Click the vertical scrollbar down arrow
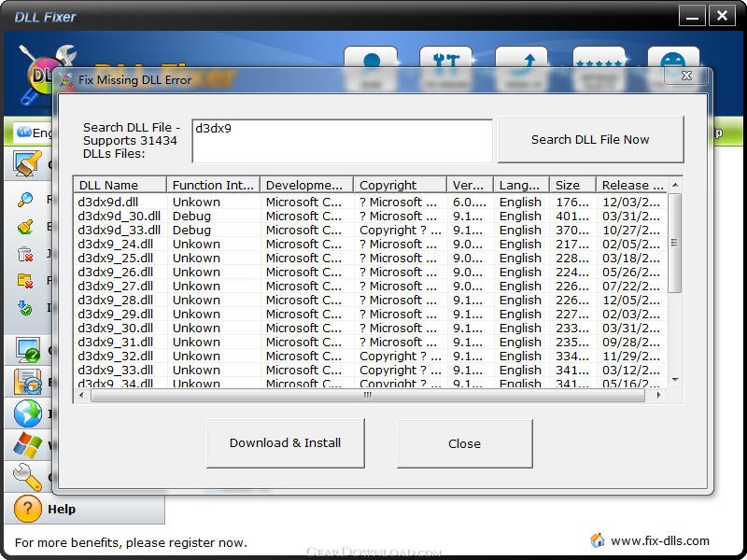This screenshot has height=560, width=747. pyautogui.click(x=675, y=380)
